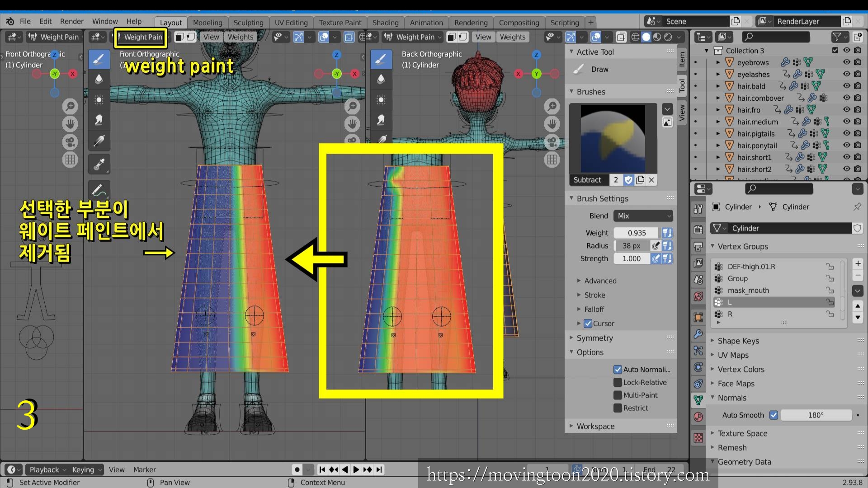
Task: Switch to the Sculpting workspace tab
Action: coord(248,23)
